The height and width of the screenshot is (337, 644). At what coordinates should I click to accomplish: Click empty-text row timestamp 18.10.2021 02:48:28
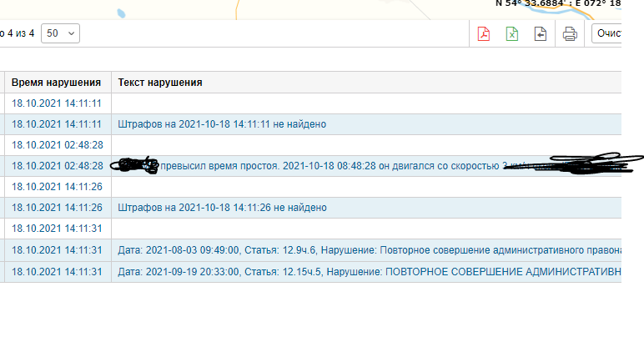pyautogui.click(x=57, y=145)
